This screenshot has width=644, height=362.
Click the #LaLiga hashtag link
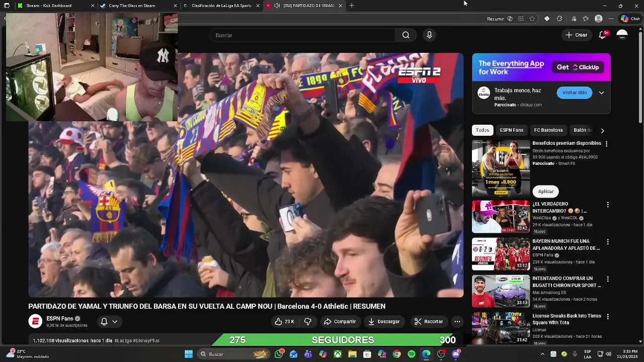(123, 340)
